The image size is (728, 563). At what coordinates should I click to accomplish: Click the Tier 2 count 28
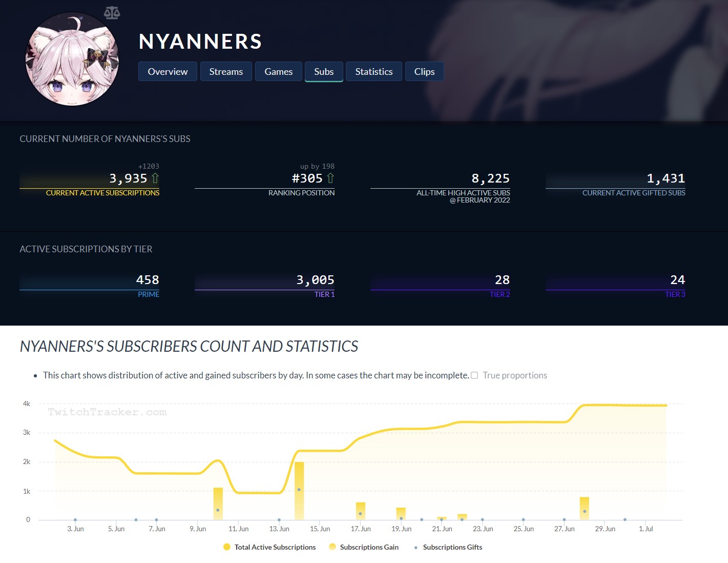(x=503, y=280)
